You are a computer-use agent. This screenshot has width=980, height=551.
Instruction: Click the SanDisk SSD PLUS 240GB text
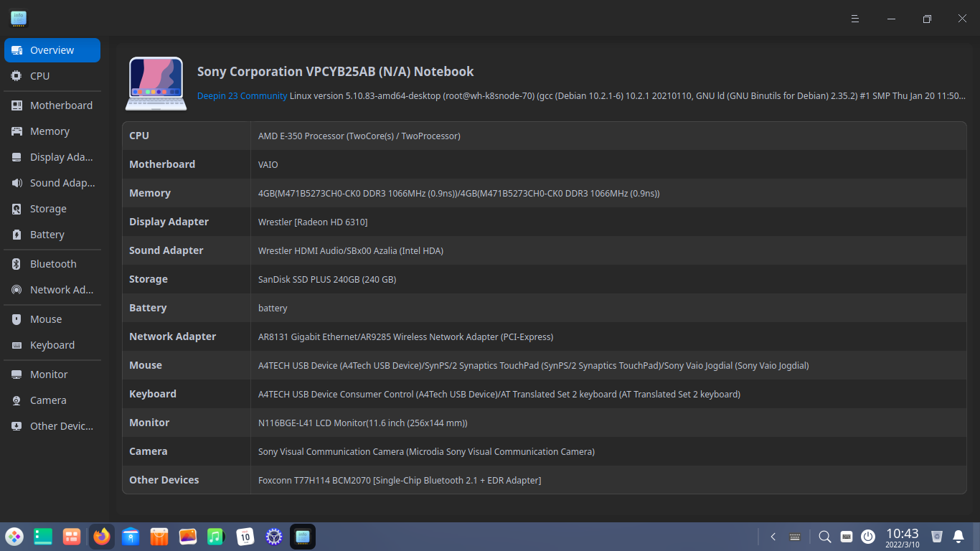tap(327, 279)
